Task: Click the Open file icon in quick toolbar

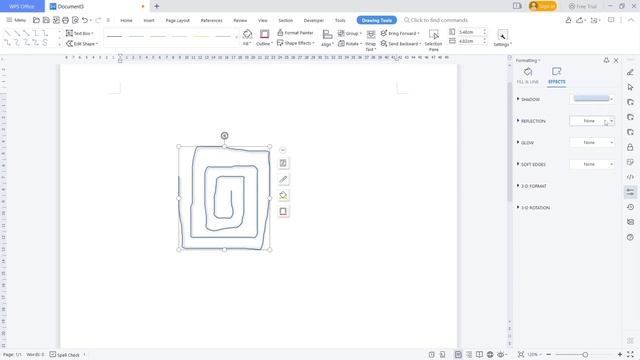Action: (x=36, y=20)
